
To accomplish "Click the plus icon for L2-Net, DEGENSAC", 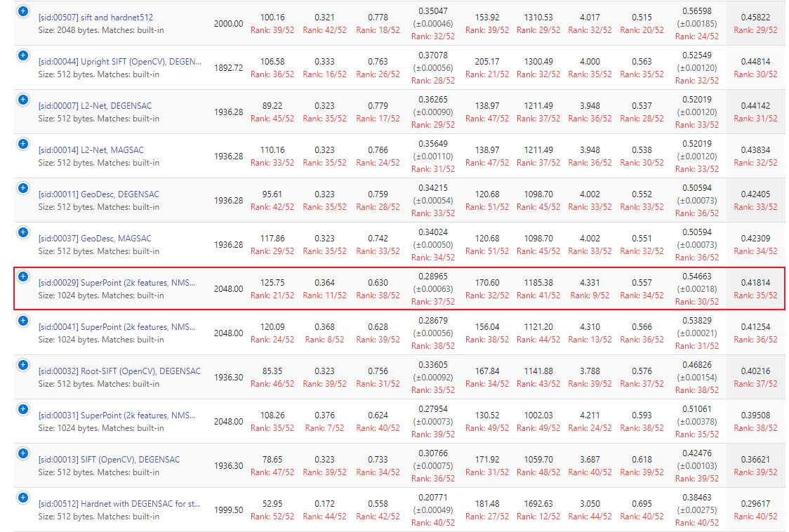I will tap(22, 100).
